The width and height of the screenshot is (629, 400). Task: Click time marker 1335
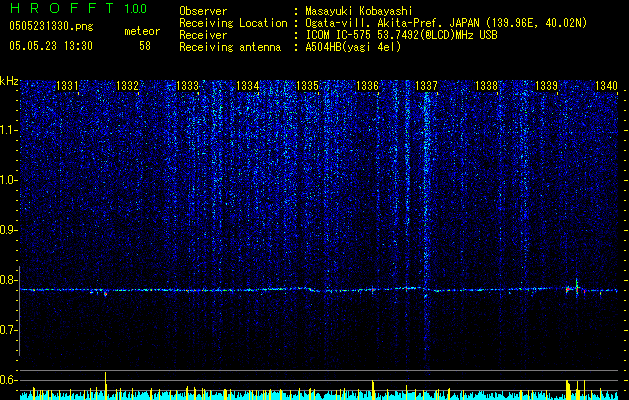click(307, 85)
